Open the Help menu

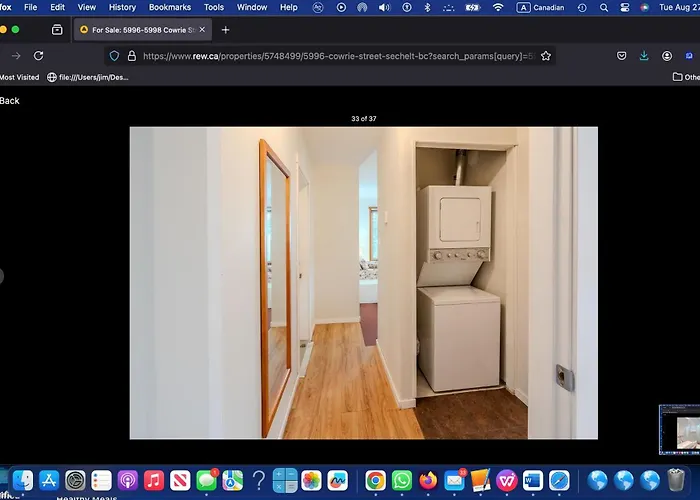click(x=288, y=7)
